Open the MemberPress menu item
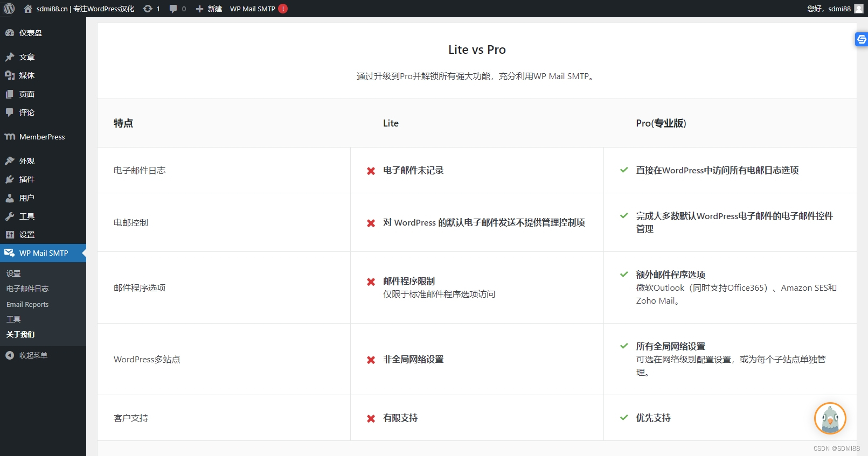This screenshot has height=456, width=868. [43, 137]
